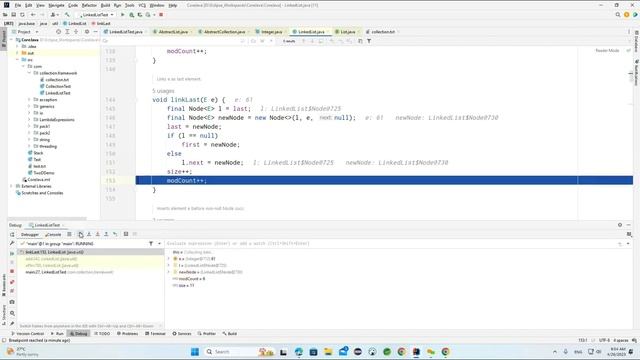The width and height of the screenshot is (640, 360).
Task: Expand the variable l in Variables pane
Action: 169,265
